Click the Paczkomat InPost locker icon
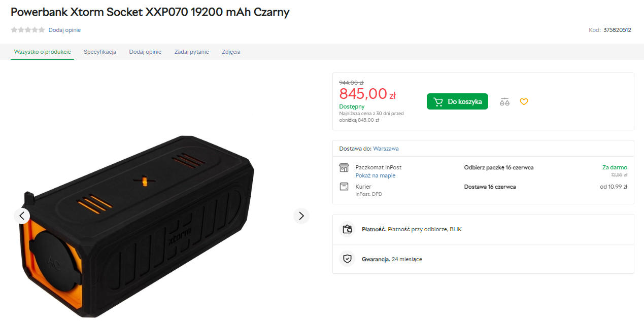Image resolution: width=644 pixels, height=323 pixels. point(344,168)
